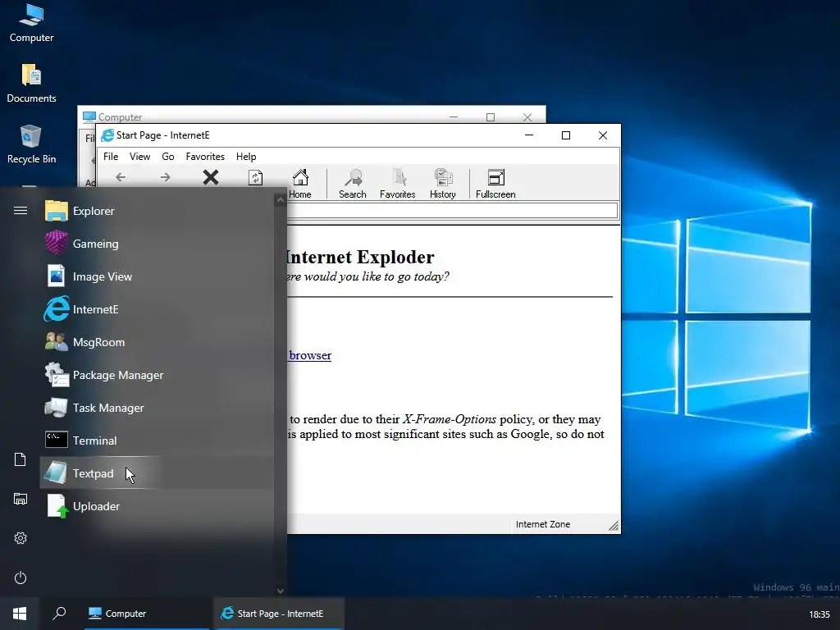Maximize the InternetE window

(566, 135)
